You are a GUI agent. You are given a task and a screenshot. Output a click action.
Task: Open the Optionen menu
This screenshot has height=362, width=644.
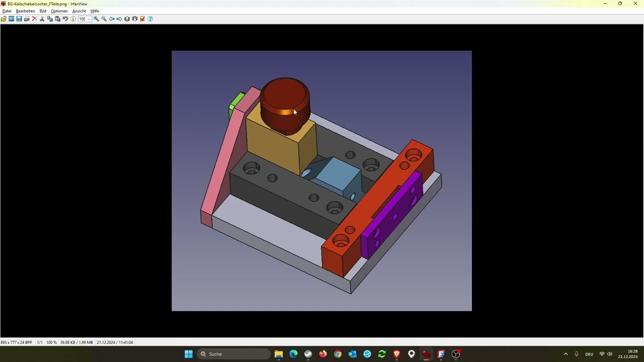pos(59,11)
